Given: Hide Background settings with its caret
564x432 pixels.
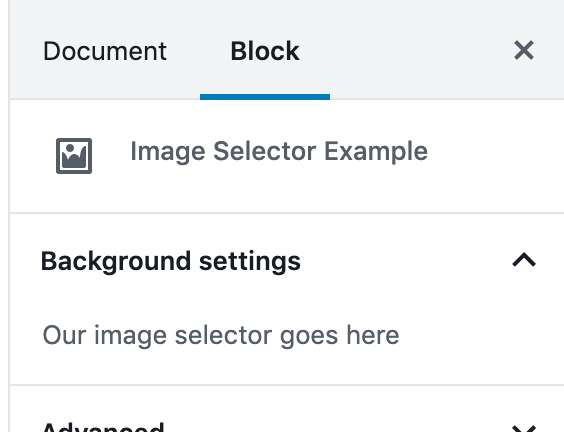Looking at the screenshot, I should (x=524, y=260).
